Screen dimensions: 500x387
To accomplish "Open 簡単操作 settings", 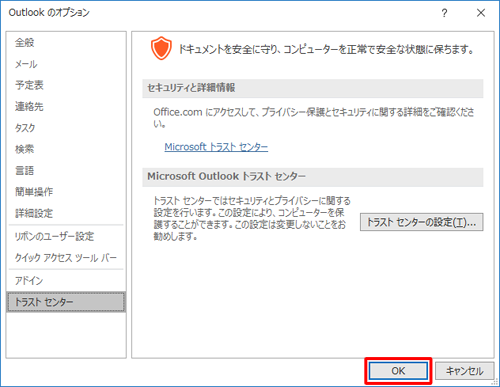I will (x=66, y=192).
